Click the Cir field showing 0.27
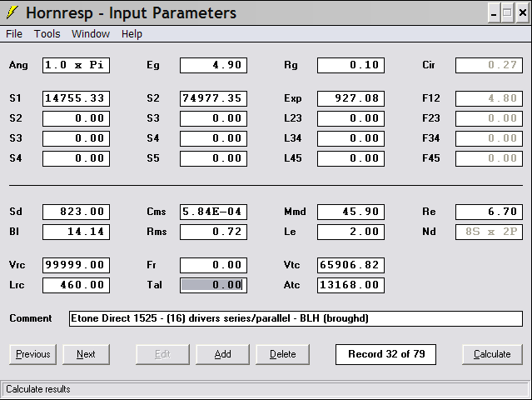532x400 pixels. (489, 65)
